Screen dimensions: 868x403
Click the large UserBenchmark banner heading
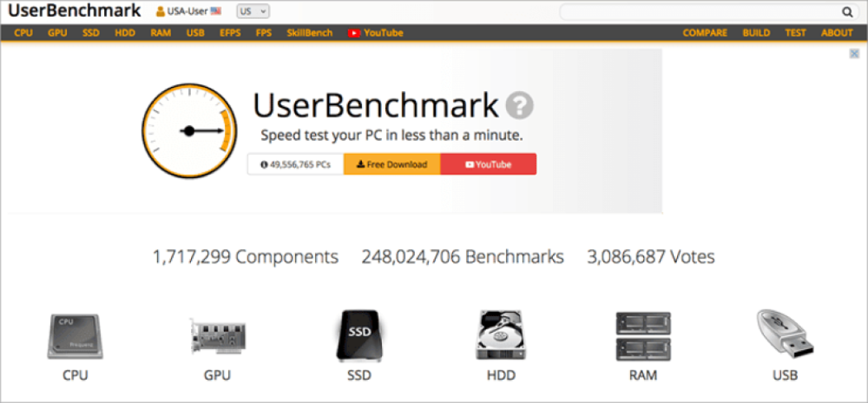tap(376, 105)
